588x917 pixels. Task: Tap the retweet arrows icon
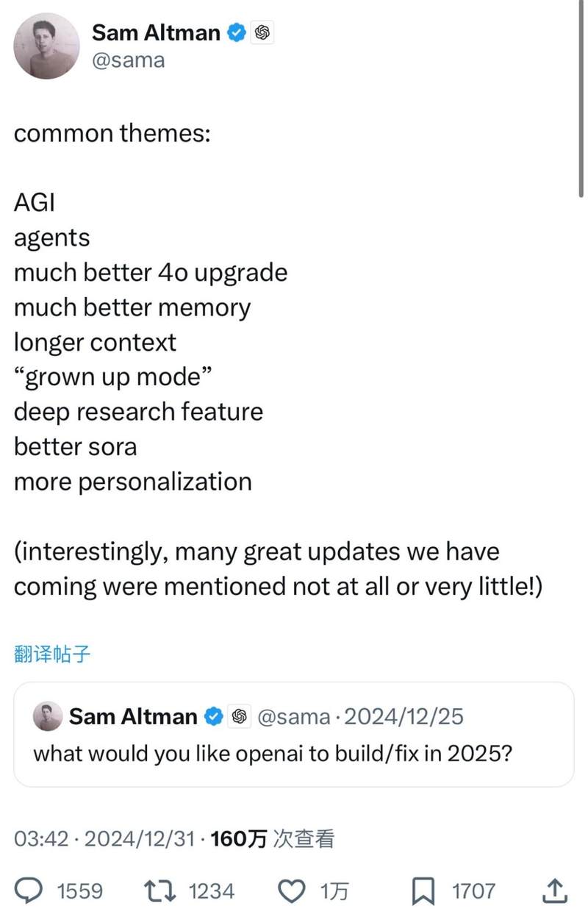pos(159,891)
